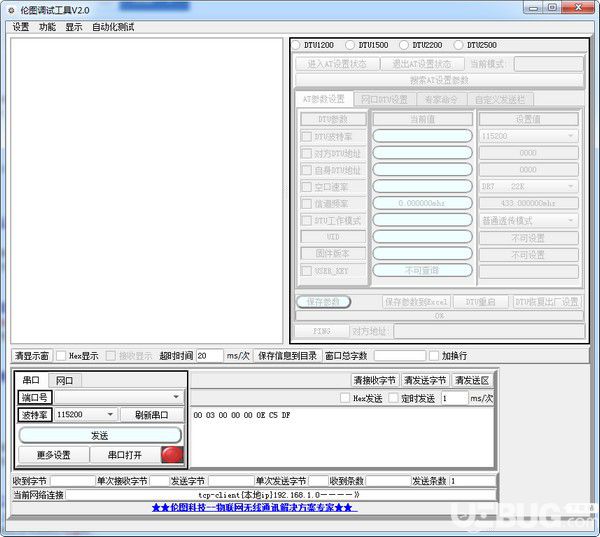Click the send text area with hex bytes
This screenshot has height=537, width=600.
pos(342,437)
